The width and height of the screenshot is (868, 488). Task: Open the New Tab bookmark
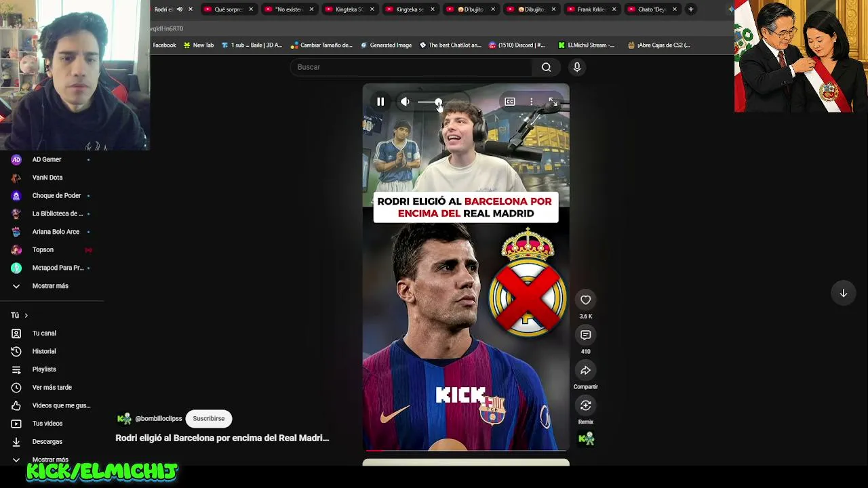coord(199,45)
